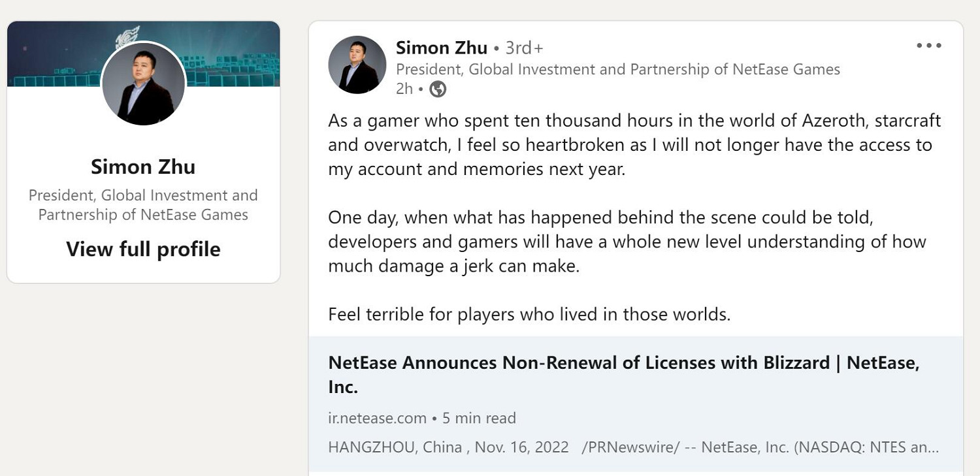
Task: Click the author headline under the post name
Action: (617, 69)
